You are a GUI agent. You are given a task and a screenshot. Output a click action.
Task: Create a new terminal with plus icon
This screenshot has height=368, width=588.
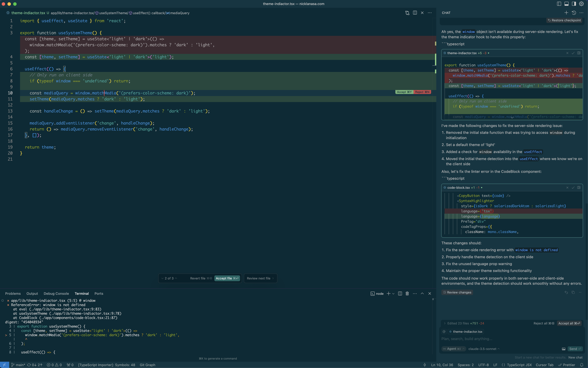[388, 293]
